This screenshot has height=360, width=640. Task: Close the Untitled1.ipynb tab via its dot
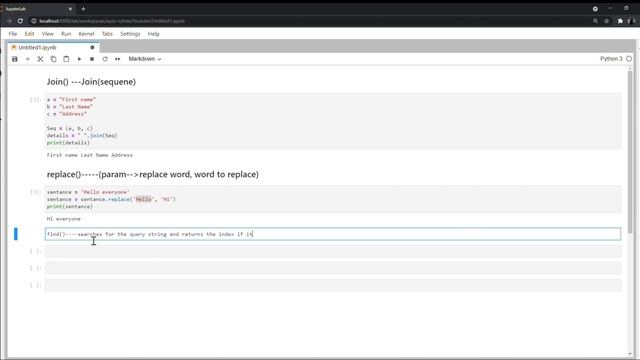tap(92, 47)
